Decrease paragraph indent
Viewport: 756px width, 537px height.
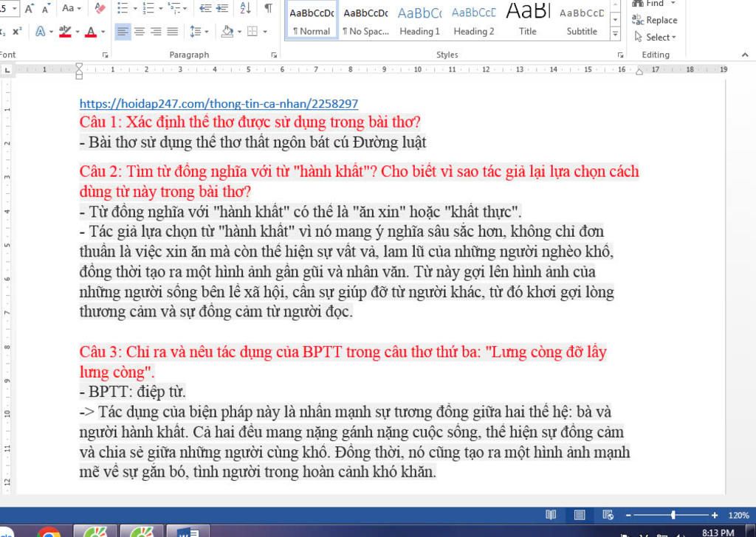pos(205,8)
